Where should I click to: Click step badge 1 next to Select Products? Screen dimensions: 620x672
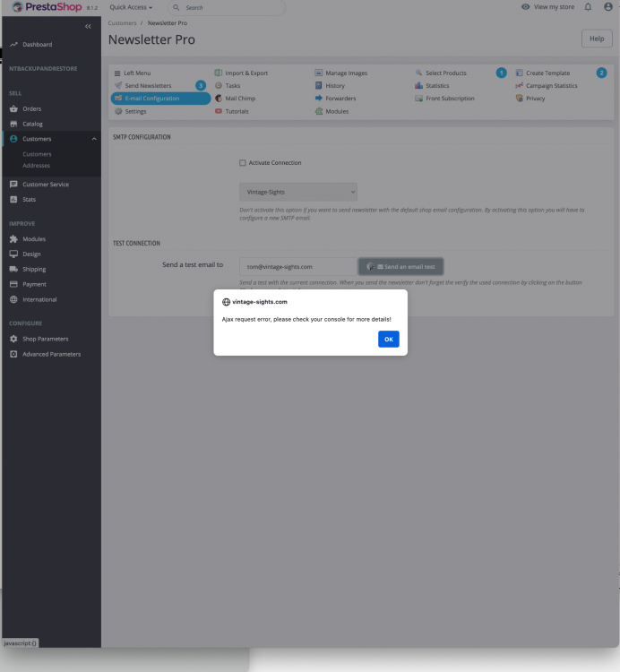click(502, 73)
